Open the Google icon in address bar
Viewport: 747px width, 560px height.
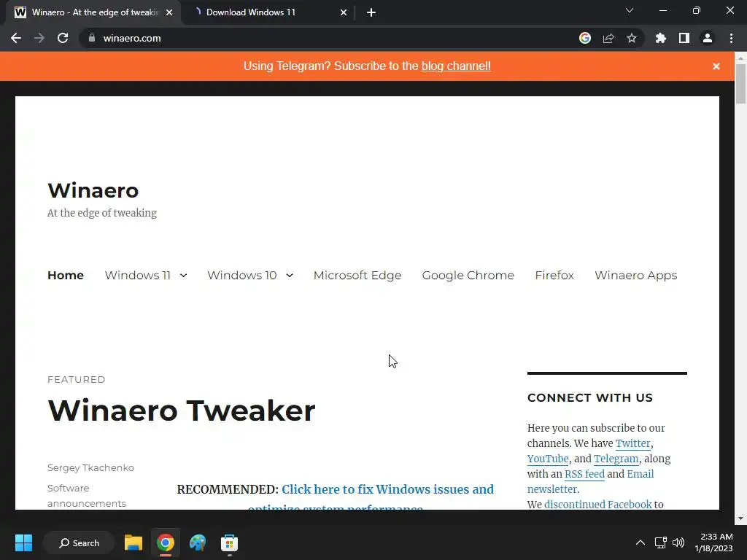click(585, 38)
